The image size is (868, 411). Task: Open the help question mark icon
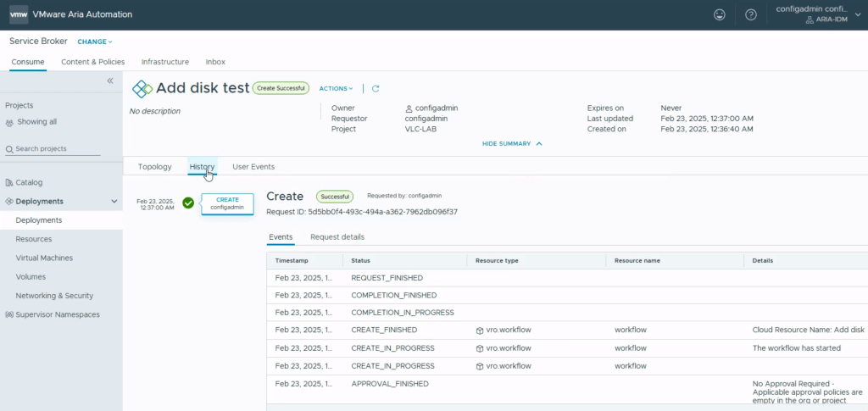(750, 14)
